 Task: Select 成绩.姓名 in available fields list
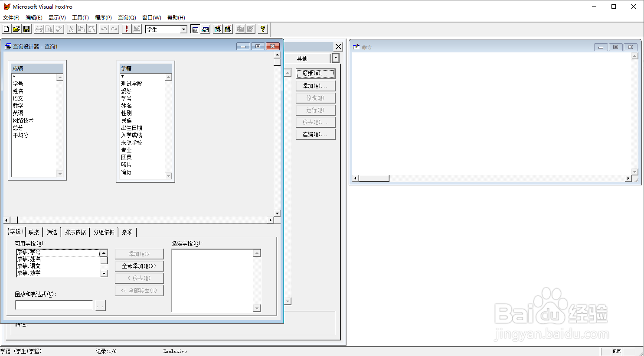(58, 259)
